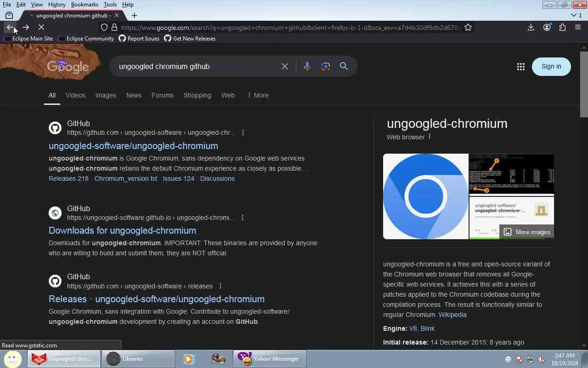Expand the More search filters dropdown

tap(258, 95)
